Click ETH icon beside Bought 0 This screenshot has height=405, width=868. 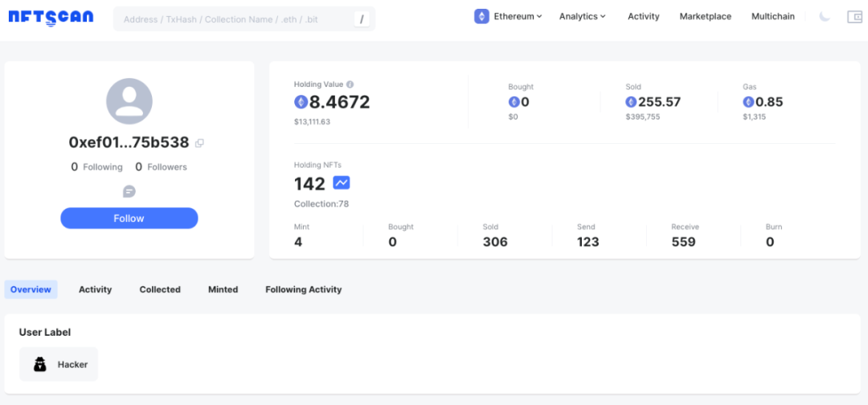click(x=514, y=102)
